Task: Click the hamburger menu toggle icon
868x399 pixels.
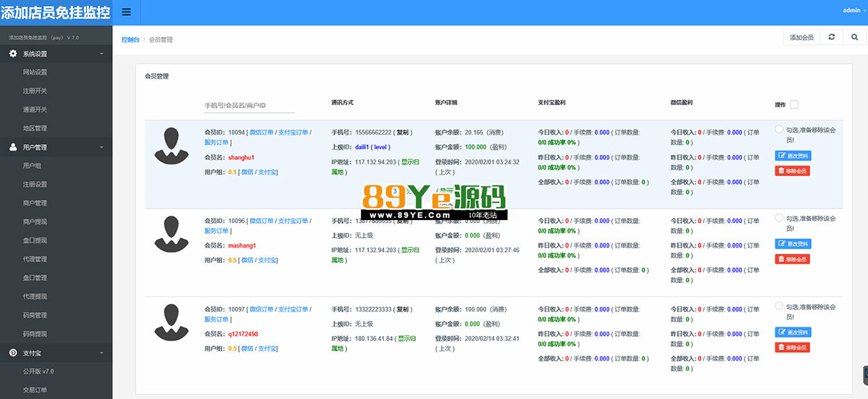Action: point(127,12)
